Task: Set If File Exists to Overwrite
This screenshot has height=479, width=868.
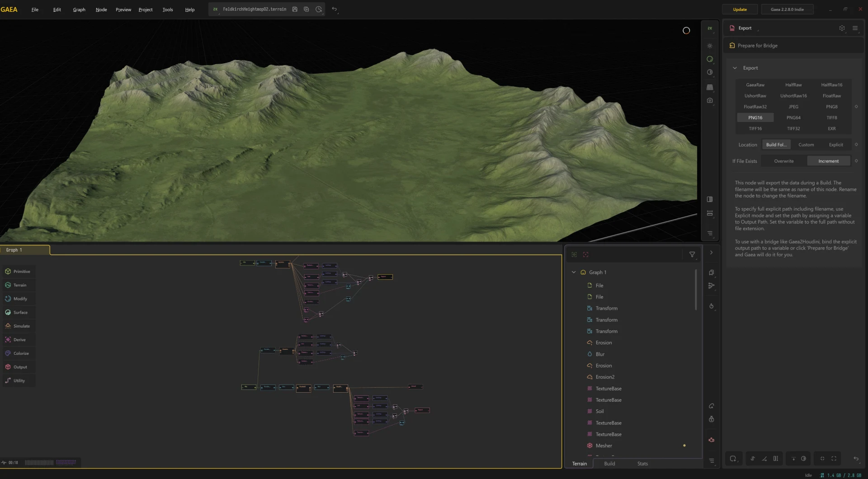Action: point(783,161)
